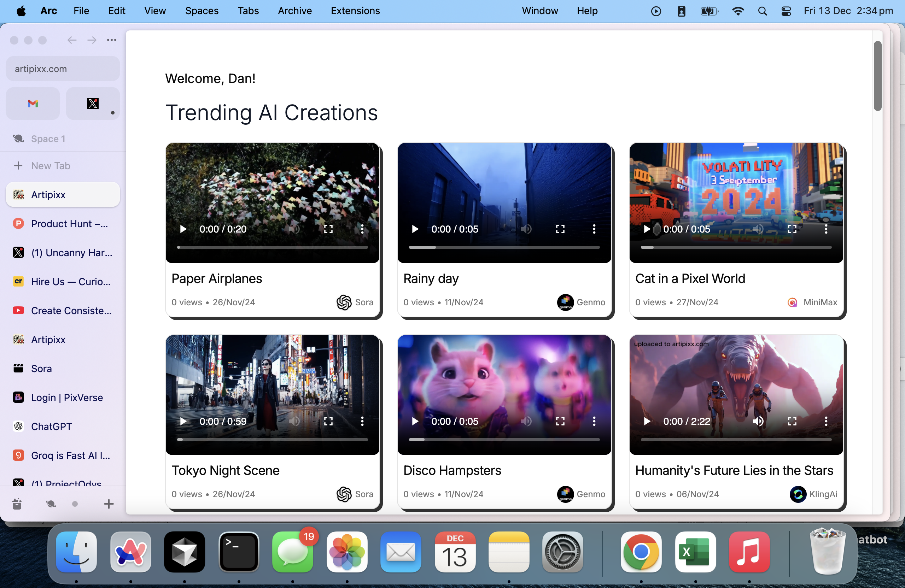Open the Spaces menu

(x=202, y=11)
